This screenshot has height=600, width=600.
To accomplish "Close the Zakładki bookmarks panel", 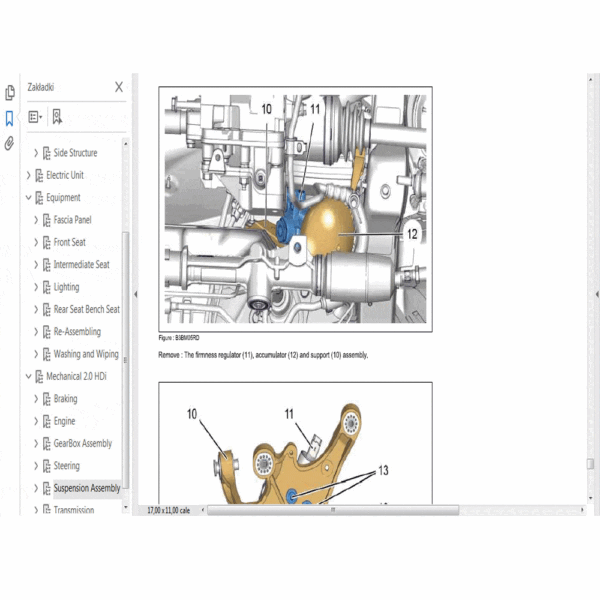I will (119, 87).
